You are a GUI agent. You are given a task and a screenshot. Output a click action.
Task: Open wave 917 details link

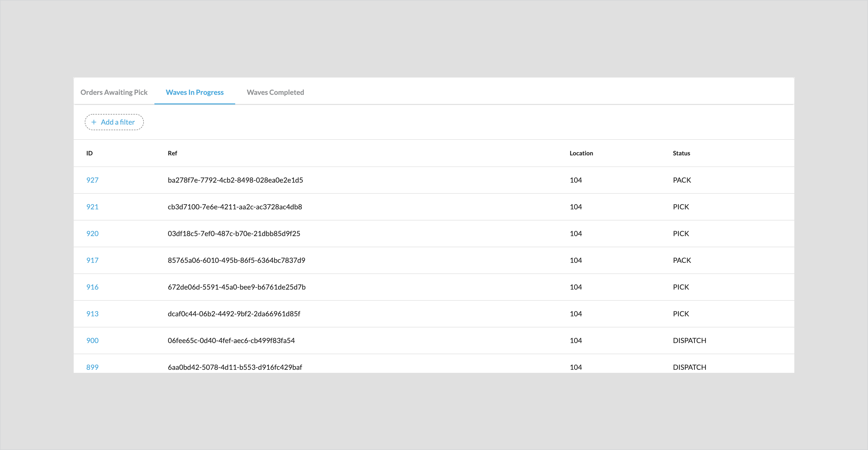pos(92,260)
